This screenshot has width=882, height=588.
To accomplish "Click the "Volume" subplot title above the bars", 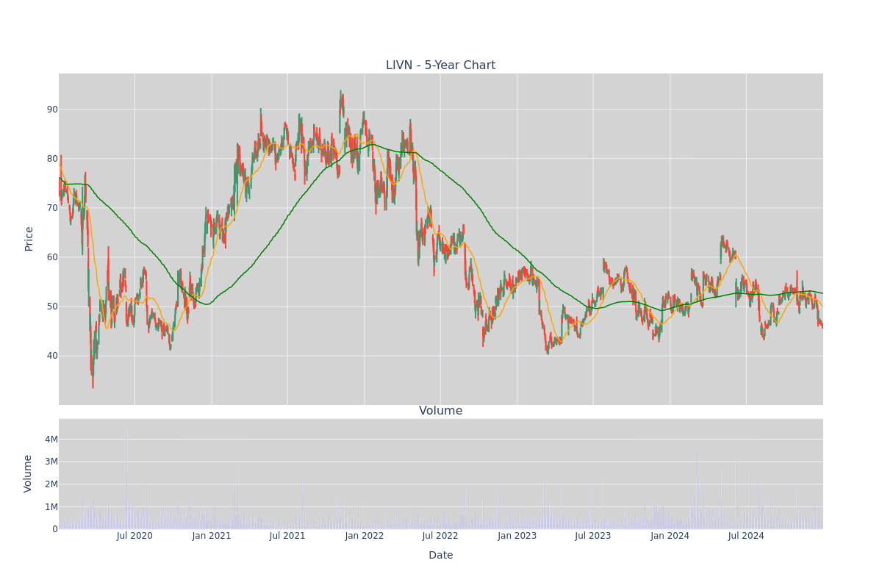I will point(440,411).
